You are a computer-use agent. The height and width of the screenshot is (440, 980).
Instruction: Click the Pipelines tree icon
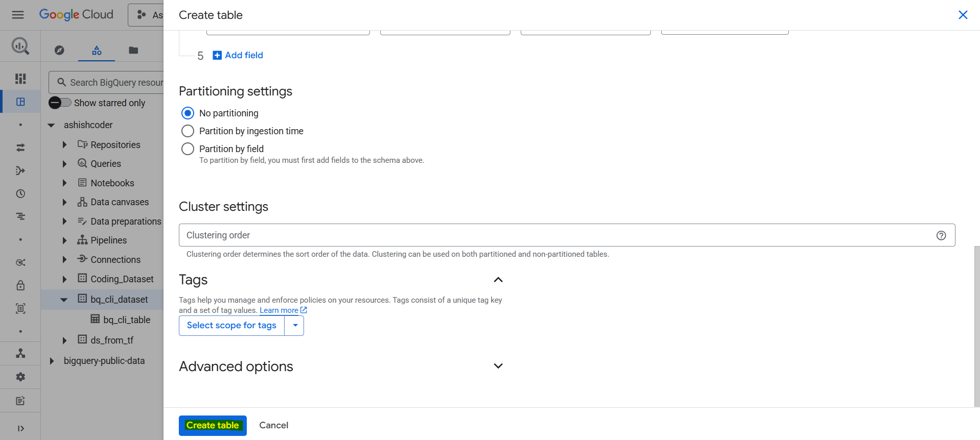pos(82,240)
